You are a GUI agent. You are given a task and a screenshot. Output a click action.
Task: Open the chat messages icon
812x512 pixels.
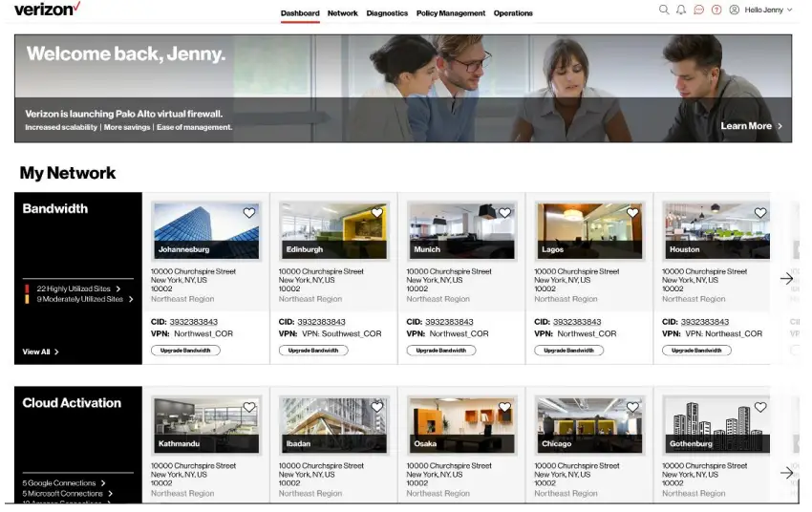tap(698, 10)
